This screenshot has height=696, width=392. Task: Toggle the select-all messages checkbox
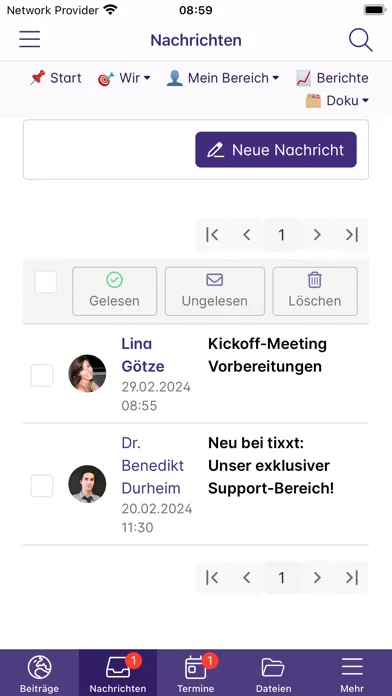click(x=45, y=282)
